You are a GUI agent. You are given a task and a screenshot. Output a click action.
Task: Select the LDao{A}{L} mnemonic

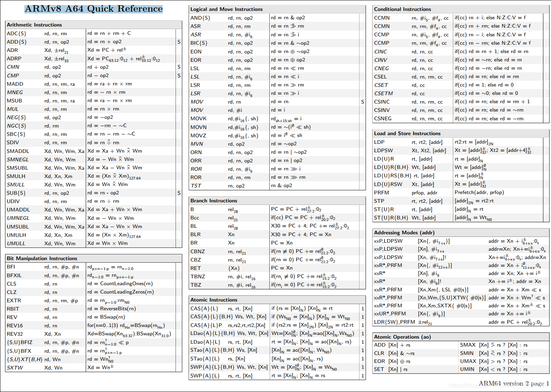click(x=205, y=342)
